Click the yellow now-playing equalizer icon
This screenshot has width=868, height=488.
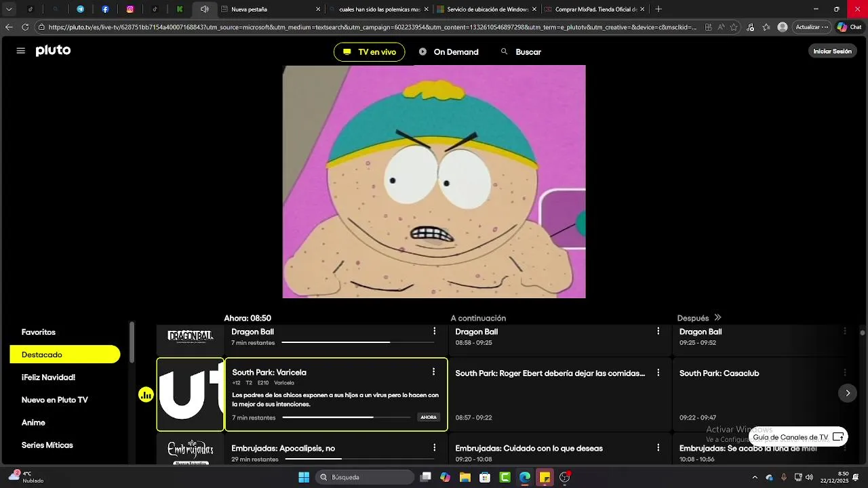(146, 395)
